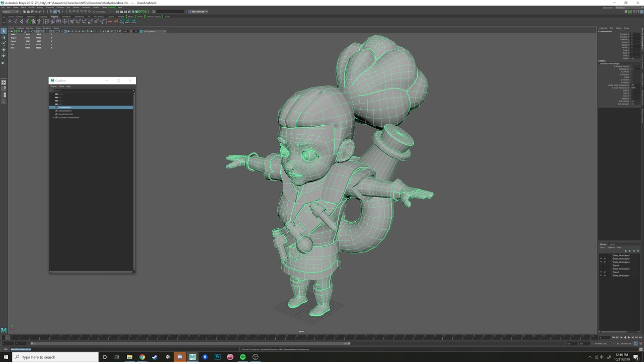Click the Undo arrow icon
644x362 pixels.
click(36, 12)
